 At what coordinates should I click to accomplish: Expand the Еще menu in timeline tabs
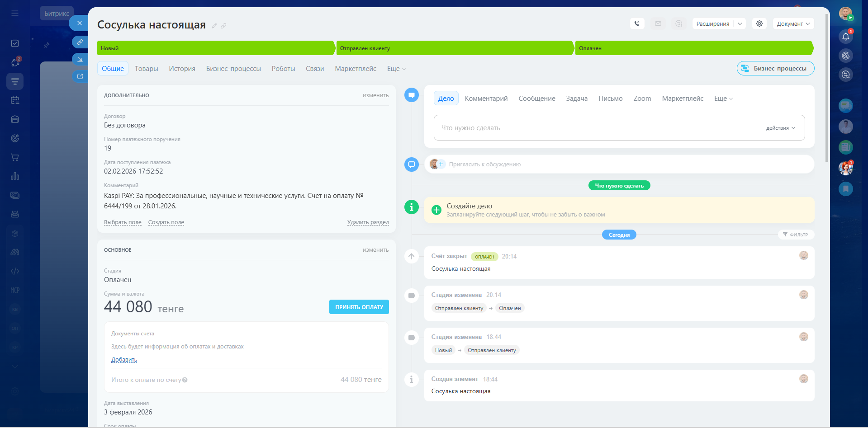723,99
